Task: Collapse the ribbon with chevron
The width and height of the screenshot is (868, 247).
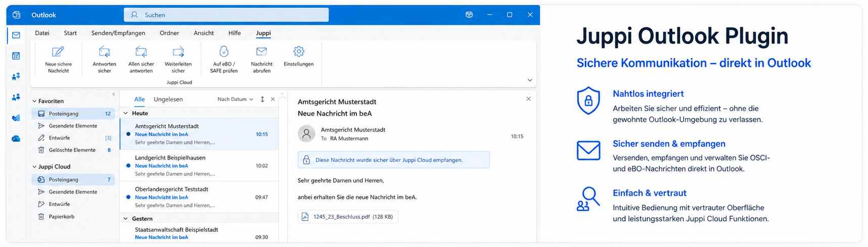Action: coord(530,80)
